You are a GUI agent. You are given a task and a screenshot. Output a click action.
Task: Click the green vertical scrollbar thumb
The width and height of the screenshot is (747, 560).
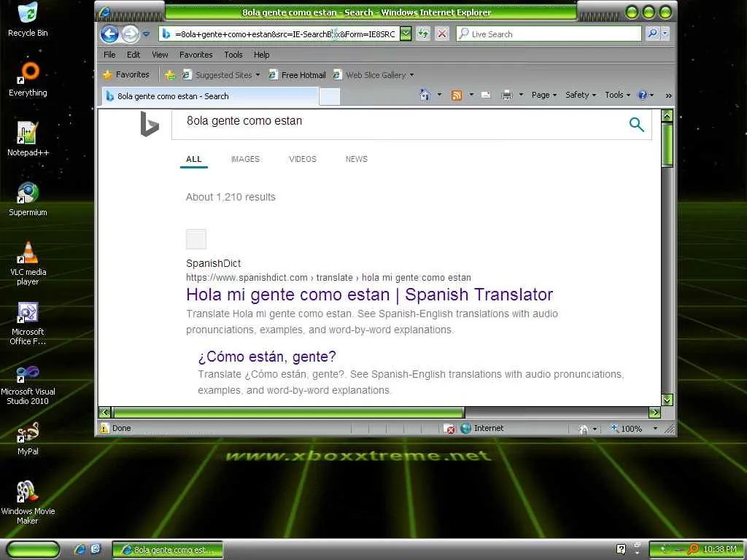(x=667, y=145)
